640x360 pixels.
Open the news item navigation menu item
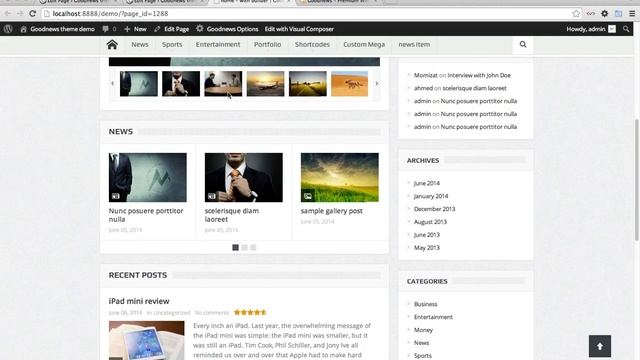tap(414, 44)
